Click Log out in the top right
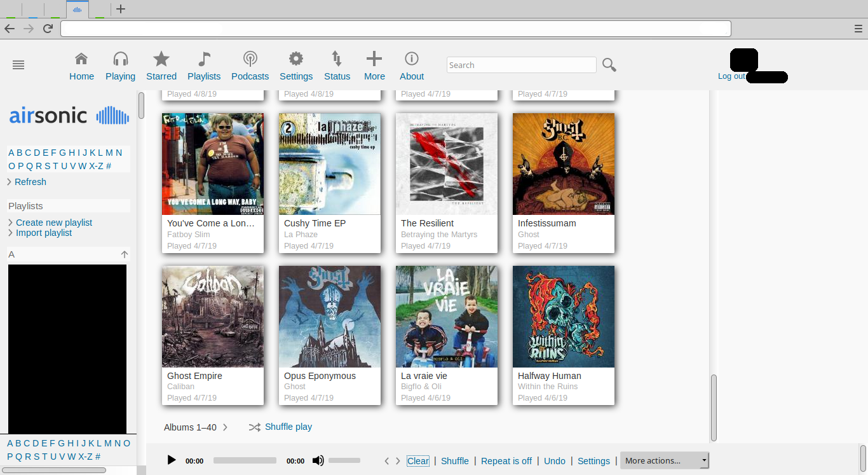 (x=731, y=76)
